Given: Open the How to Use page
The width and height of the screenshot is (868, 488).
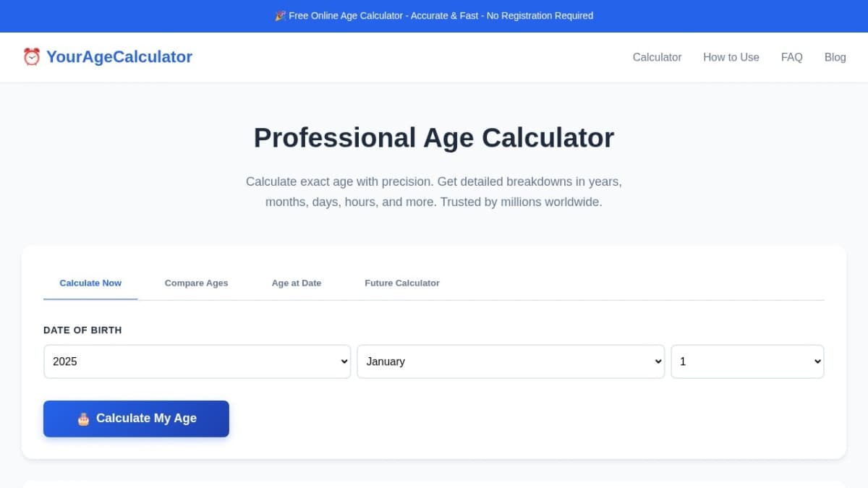Looking at the screenshot, I should pos(731,57).
